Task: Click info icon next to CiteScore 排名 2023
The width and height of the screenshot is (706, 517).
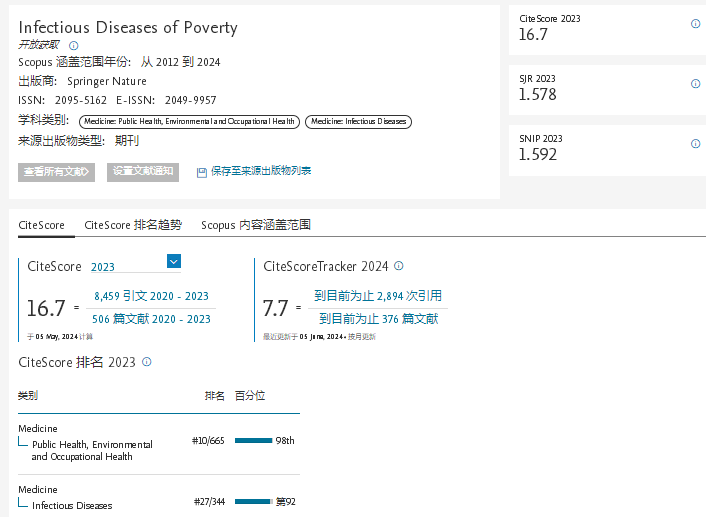Action: pos(146,362)
